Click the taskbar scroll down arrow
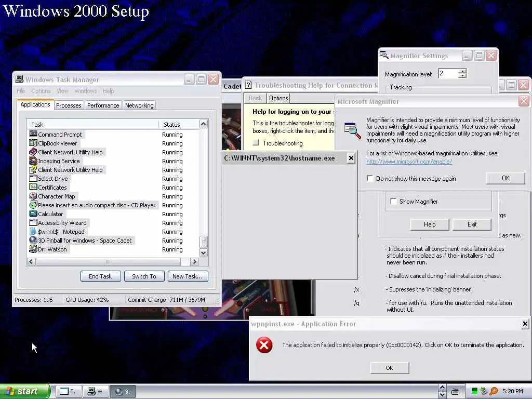This screenshot has height=399, width=532. pos(442,395)
